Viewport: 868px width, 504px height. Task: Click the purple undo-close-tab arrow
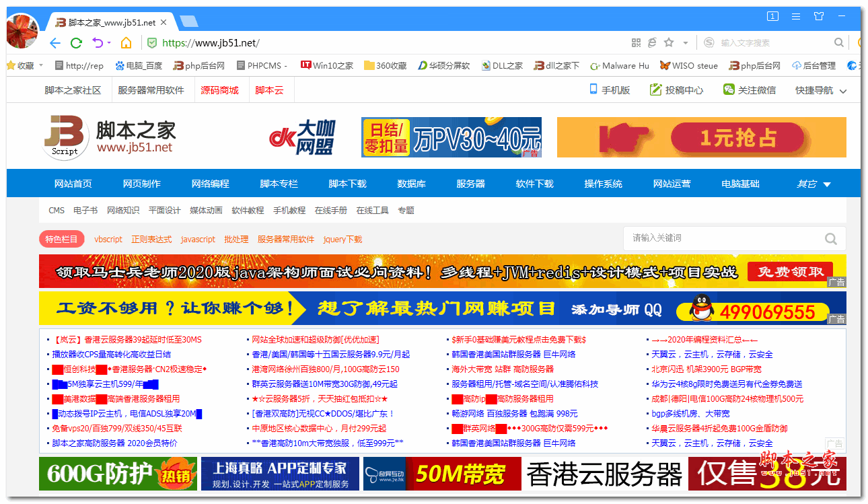click(98, 43)
